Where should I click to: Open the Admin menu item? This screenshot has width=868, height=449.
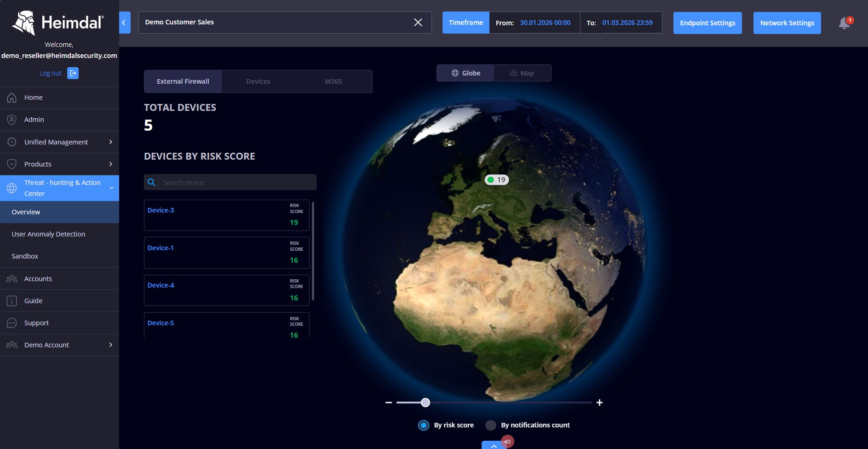coord(59,120)
